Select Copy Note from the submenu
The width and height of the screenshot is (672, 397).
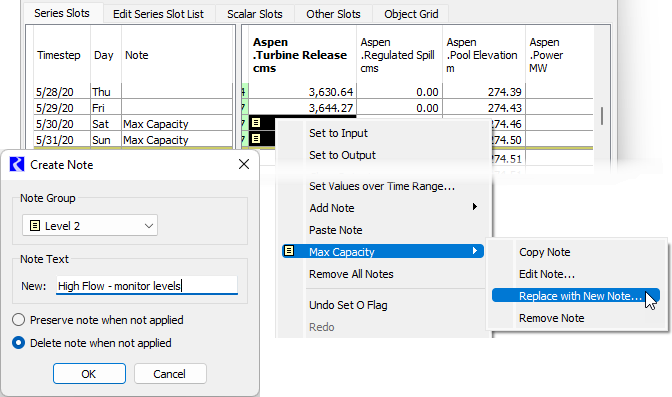pyautogui.click(x=544, y=252)
